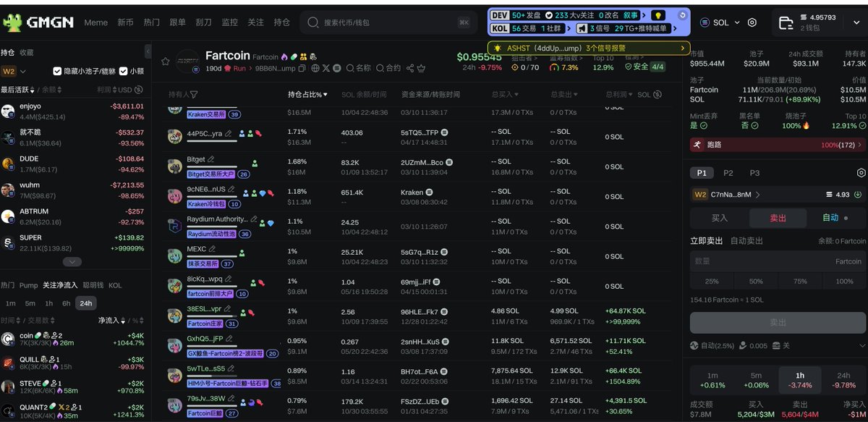Switch to the P2 preset tab

tap(728, 173)
